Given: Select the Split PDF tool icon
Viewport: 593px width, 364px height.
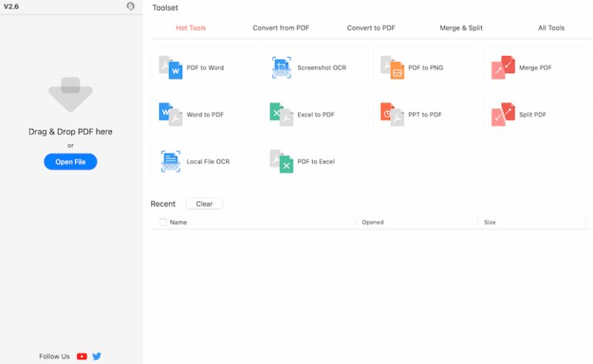Looking at the screenshot, I should 503,114.
